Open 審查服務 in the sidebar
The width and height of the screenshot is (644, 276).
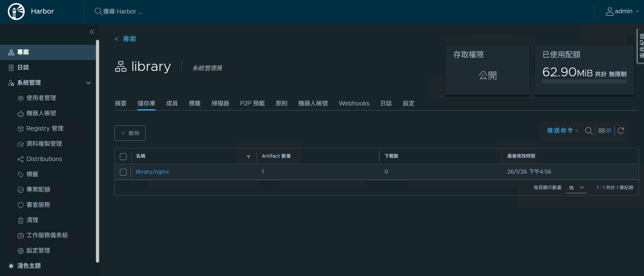tap(38, 205)
